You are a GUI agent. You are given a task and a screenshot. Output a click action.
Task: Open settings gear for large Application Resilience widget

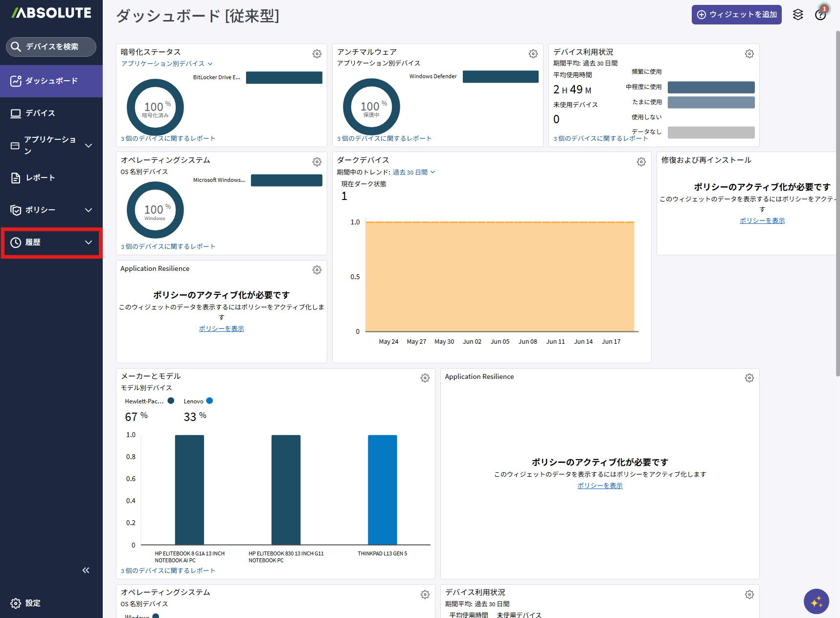749,378
